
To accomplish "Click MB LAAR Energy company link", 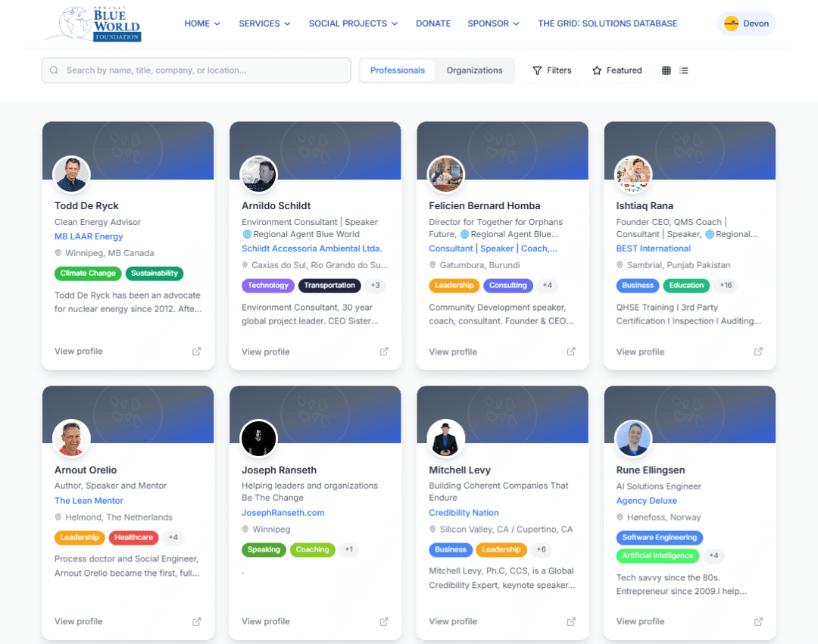I will click(89, 236).
